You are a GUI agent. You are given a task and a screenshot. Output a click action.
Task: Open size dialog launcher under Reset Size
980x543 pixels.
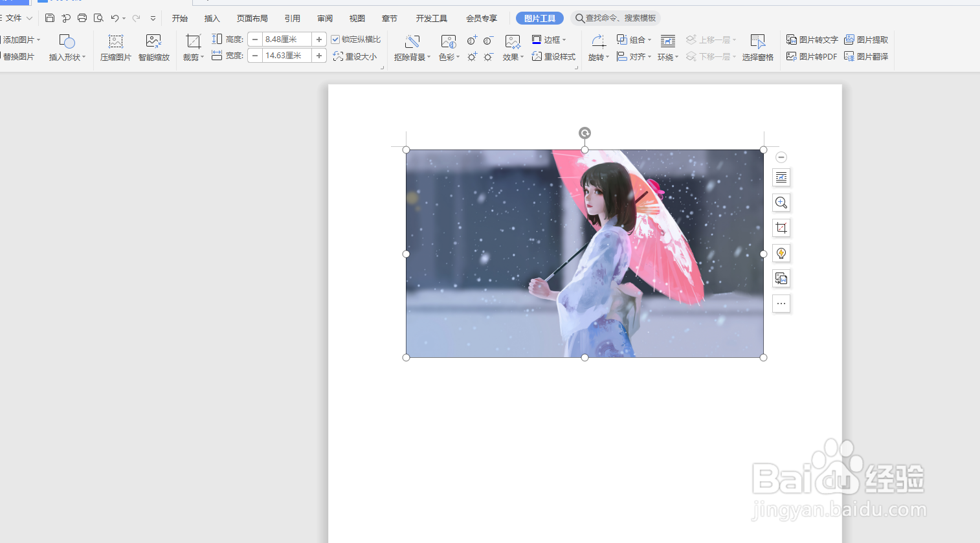click(x=382, y=67)
